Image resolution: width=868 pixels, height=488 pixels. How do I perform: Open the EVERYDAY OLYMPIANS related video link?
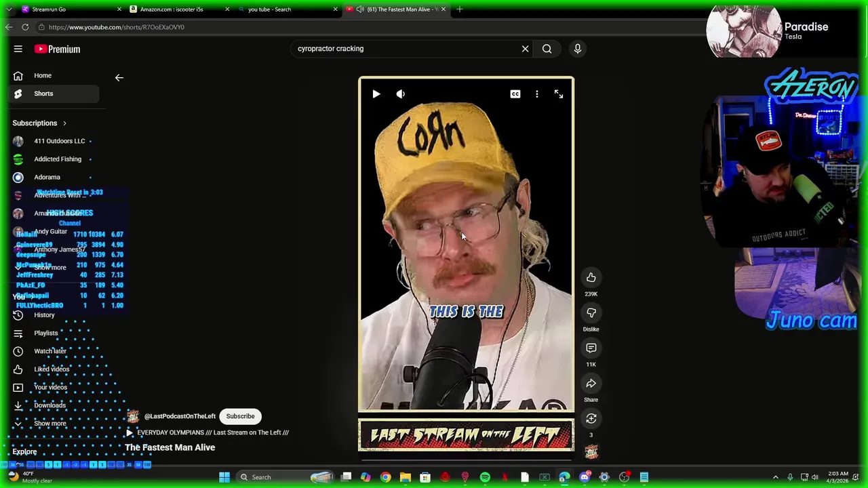tap(208, 432)
